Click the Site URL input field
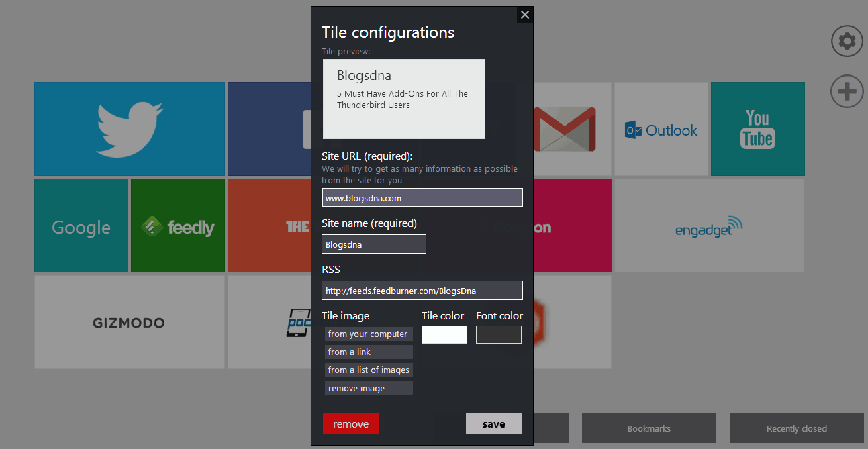This screenshot has width=868, height=449. click(x=422, y=198)
